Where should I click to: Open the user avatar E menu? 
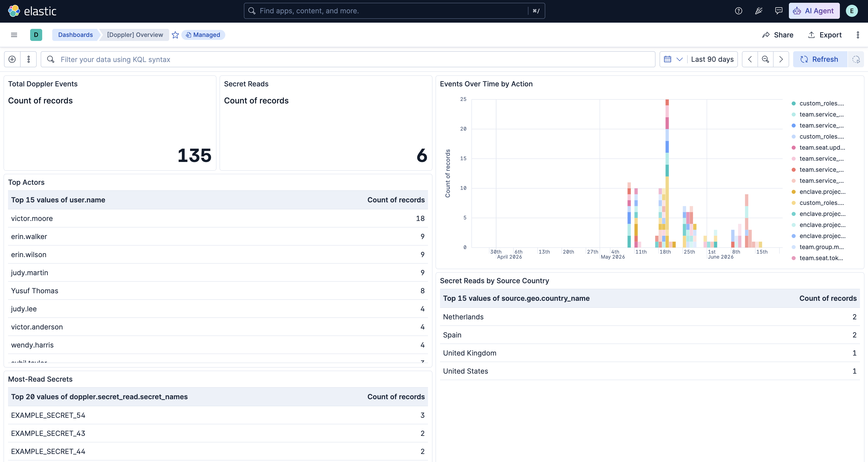click(851, 11)
